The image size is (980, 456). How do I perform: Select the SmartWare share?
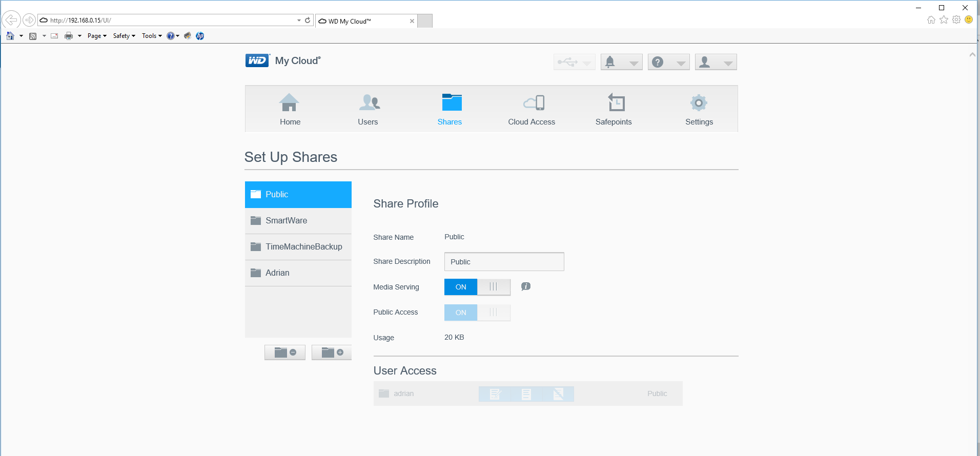click(298, 221)
